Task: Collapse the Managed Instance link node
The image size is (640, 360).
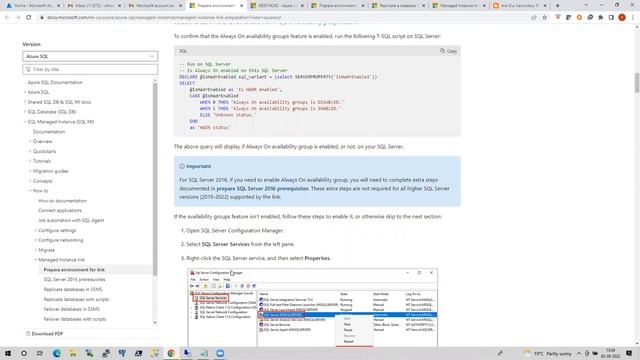Action: tap(36, 260)
